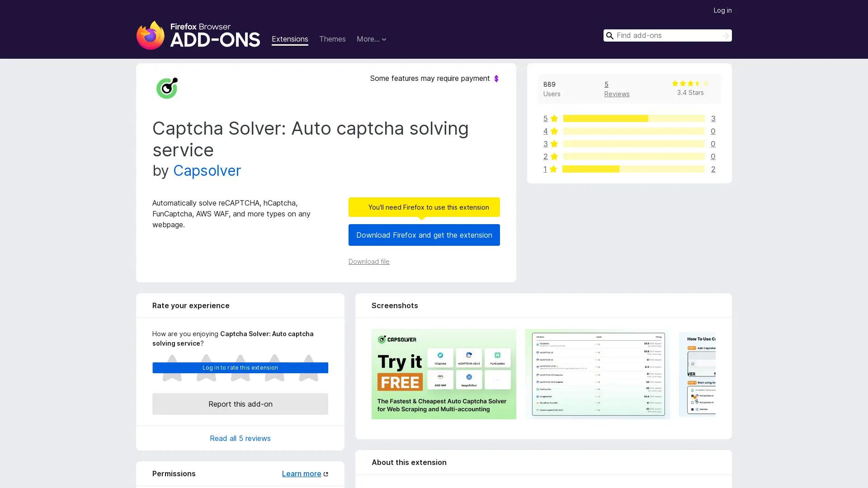Click the search submit arrow in the search bar

point(725,35)
